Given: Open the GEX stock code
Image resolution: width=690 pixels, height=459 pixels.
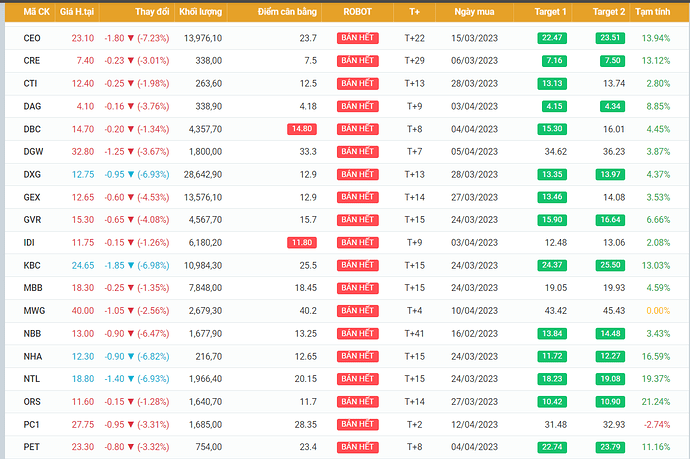Looking at the screenshot, I should pyautogui.click(x=32, y=198).
